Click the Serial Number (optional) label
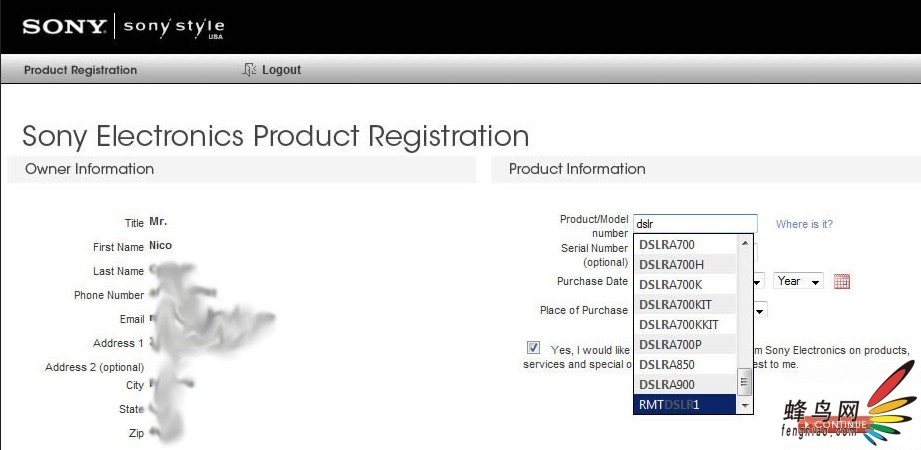 point(594,255)
